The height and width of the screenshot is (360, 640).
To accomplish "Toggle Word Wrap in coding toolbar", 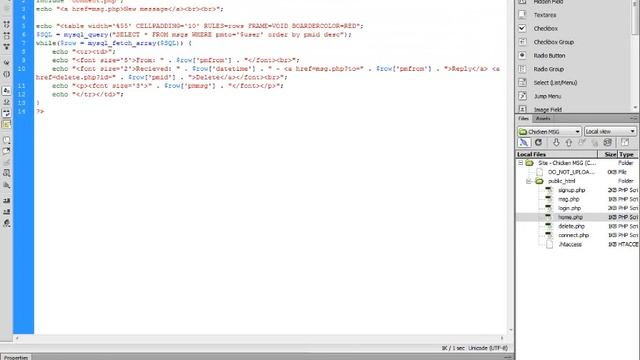I will point(7,113).
